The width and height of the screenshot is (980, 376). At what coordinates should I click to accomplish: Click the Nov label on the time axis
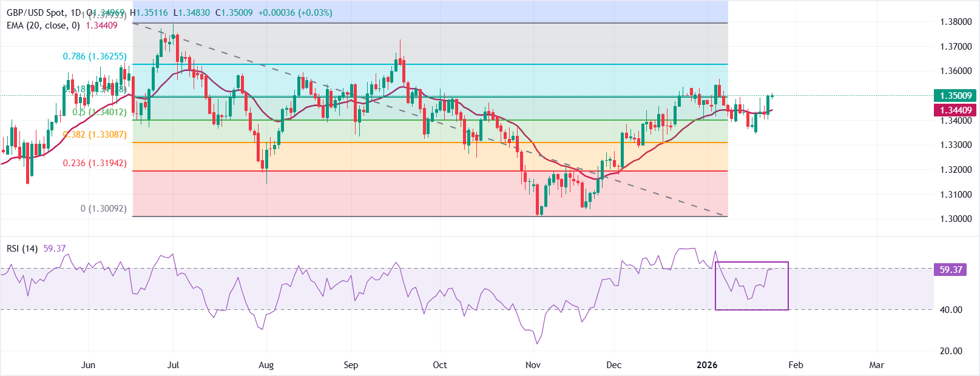(533, 365)
